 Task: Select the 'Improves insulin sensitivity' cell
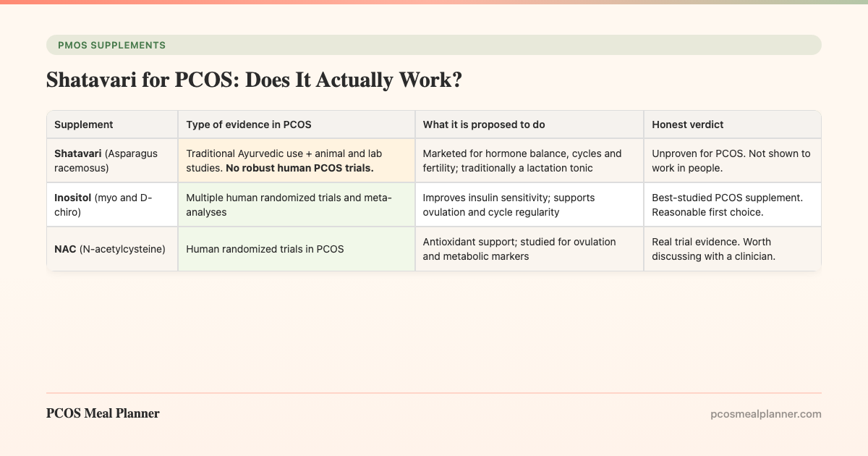tap(529, 205)
